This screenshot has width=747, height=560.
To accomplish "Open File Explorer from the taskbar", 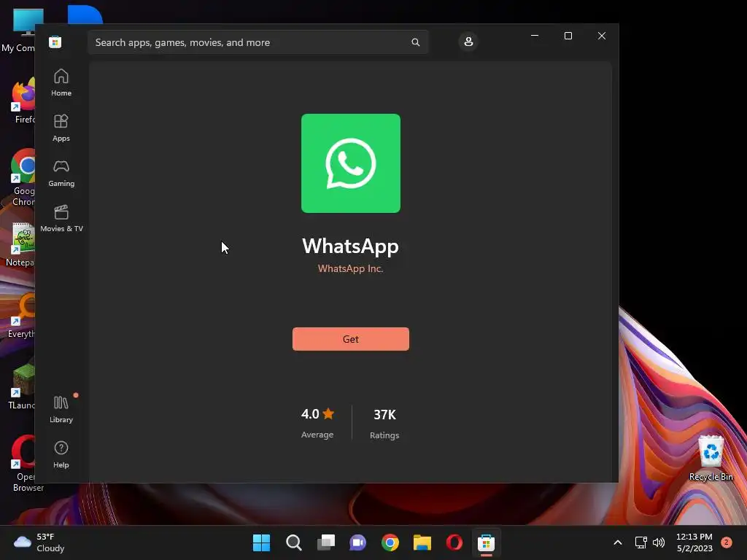I will (x=422, y=542).
